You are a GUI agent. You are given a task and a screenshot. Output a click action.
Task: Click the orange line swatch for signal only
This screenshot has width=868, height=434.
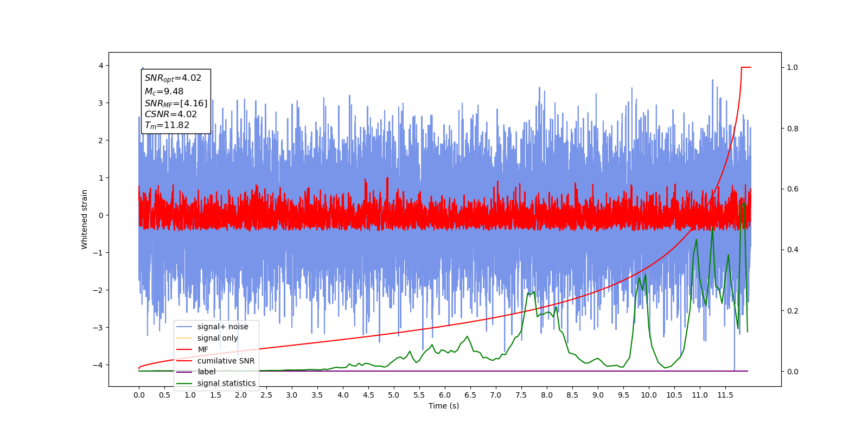(x=184, y=338)
